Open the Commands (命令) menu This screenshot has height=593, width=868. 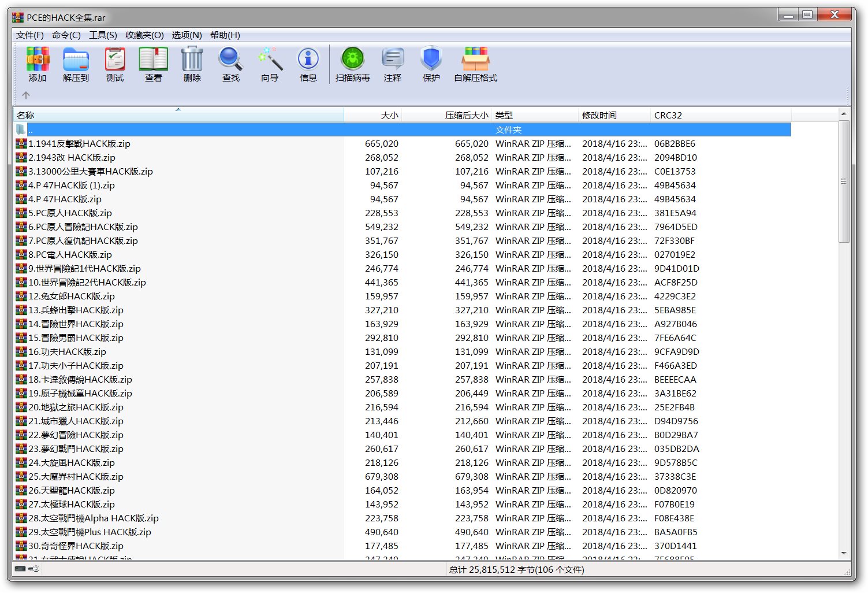pos(66,35)
